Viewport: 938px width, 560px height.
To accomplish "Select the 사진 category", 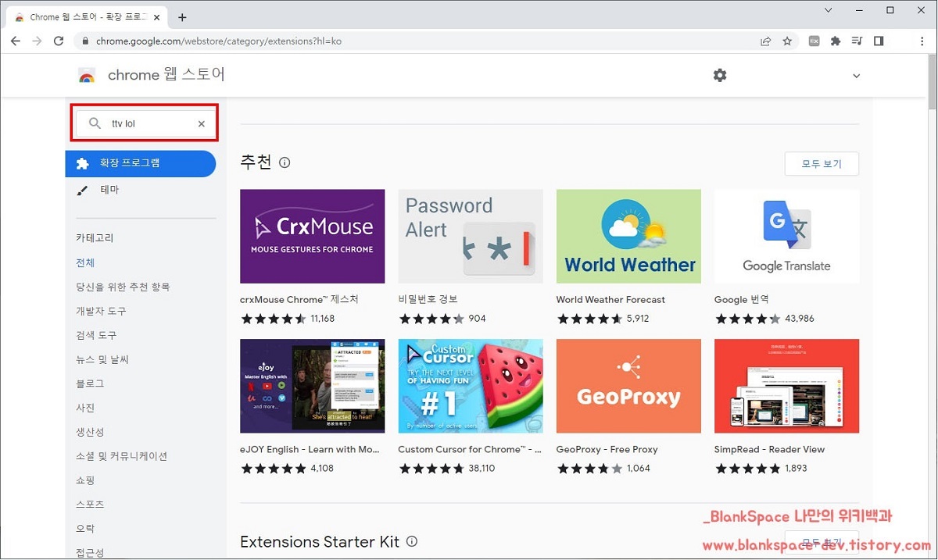I will (85, 408).
